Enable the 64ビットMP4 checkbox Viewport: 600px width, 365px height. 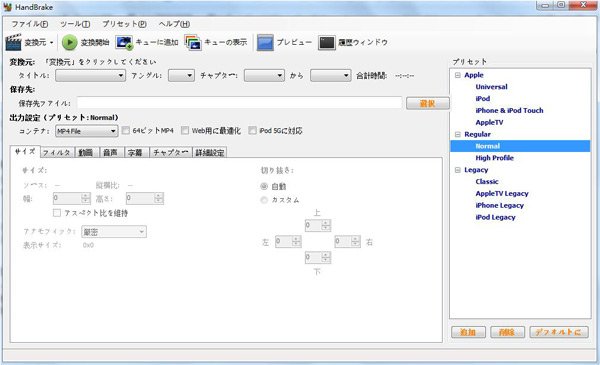point(126,131)
